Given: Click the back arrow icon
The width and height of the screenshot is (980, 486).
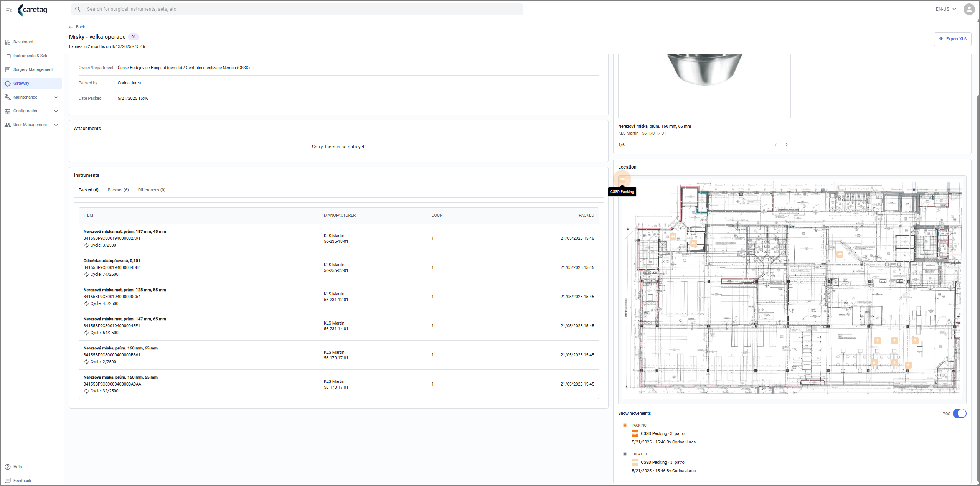Looking at the screenshot, I should [71, 27].
